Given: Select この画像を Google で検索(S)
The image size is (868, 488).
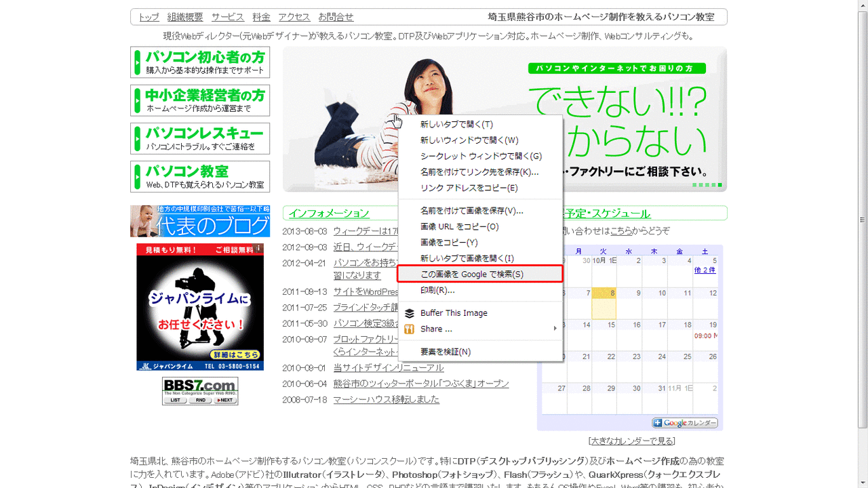Looking at the screenshot, I should (x=479, y=274).
